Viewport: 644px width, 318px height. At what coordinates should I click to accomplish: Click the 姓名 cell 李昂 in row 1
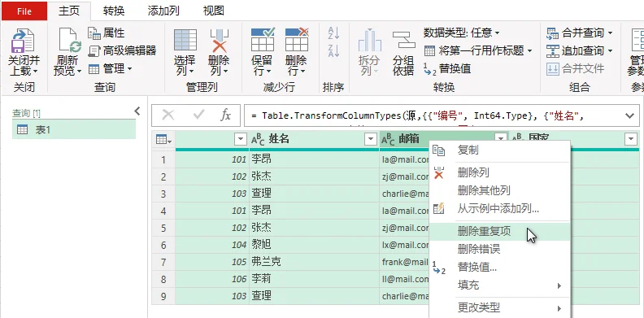point(314,159)
